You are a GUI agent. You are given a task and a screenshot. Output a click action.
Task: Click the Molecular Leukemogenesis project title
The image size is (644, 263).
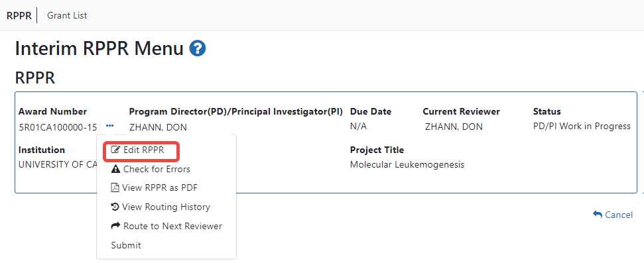407,165
